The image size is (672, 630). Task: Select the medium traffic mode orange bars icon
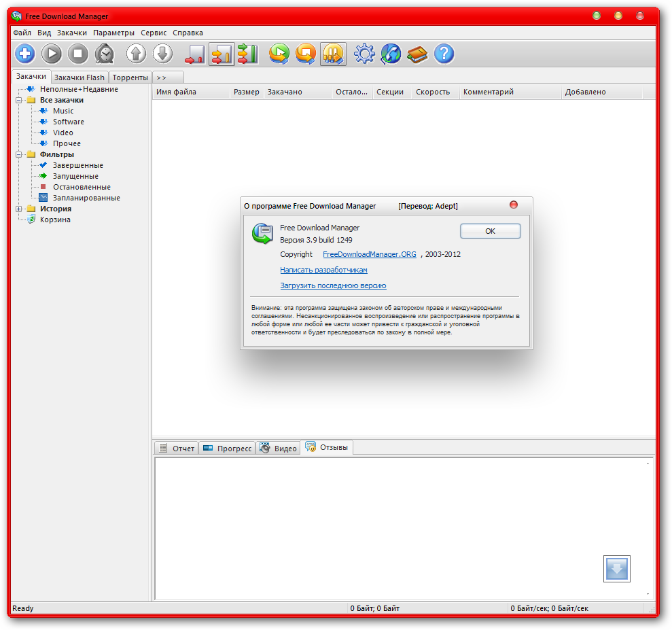point(222,54)
